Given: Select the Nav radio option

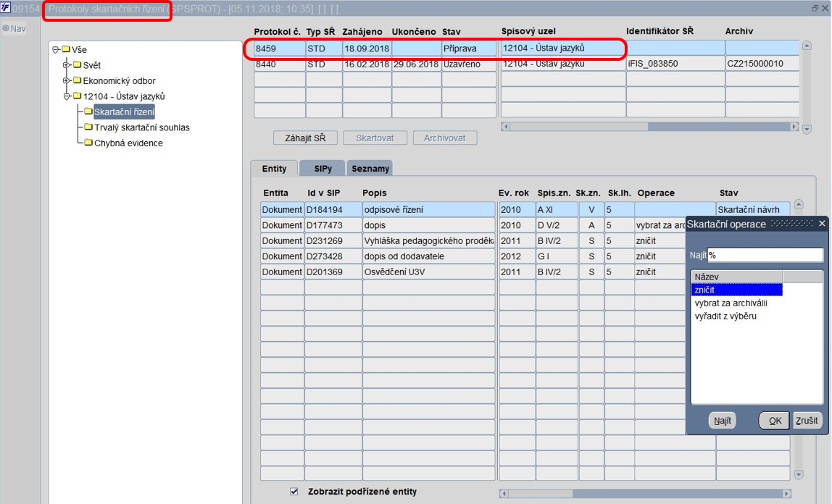Looking at the screenshot, I should [6, 28].
